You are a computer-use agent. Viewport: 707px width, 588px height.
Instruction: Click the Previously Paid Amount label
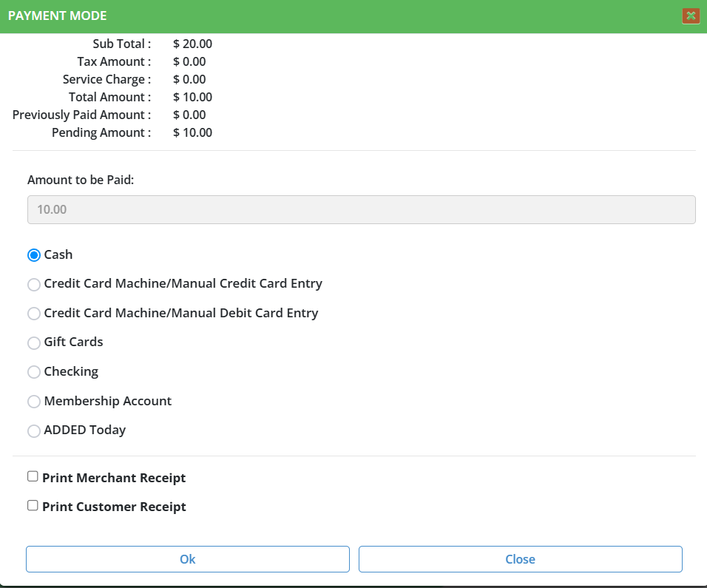(x=81, y=115)
